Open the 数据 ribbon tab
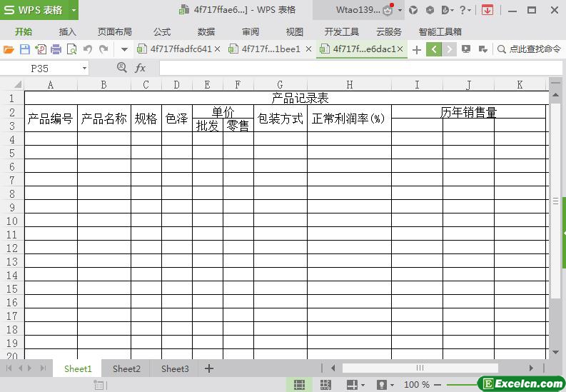 tap(206, 31)
